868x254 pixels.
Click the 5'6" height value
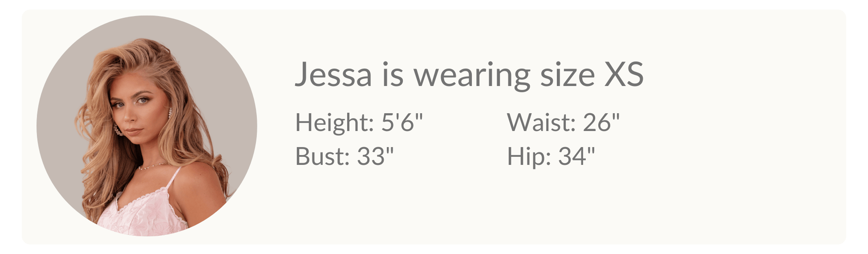pyautogui.click(x=402, y=122)
